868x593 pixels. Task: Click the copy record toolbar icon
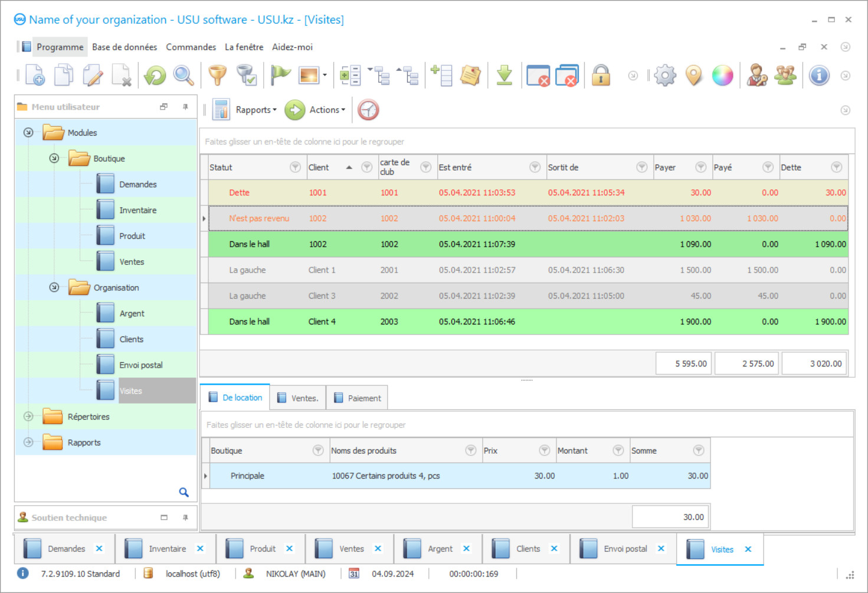[64, 76]
